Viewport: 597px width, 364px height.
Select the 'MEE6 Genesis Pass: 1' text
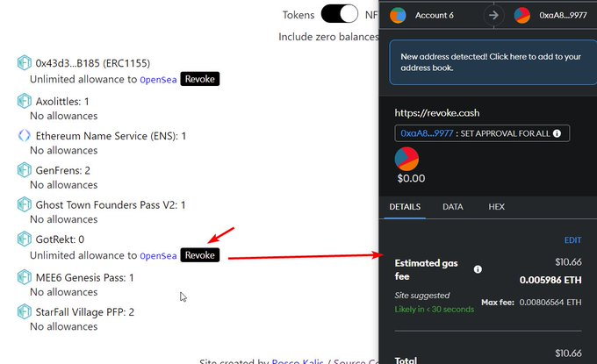84,278
